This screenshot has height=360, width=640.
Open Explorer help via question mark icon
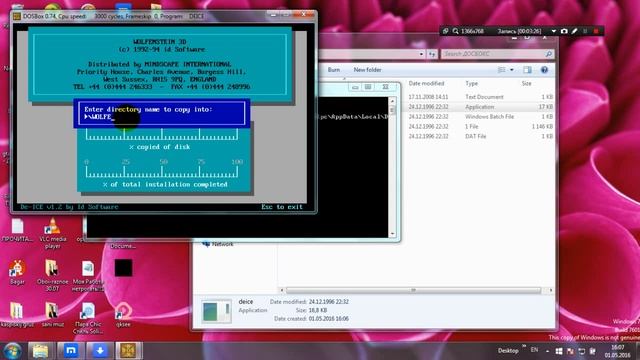[544, 70]
